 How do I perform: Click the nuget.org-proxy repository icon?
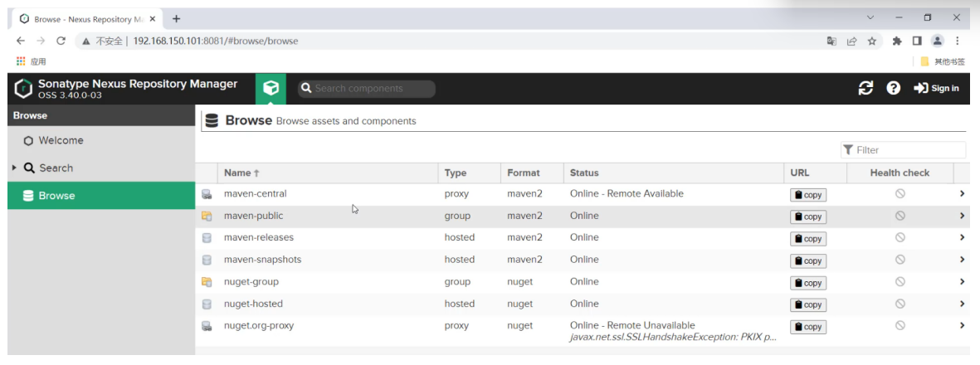coord(207,326)
